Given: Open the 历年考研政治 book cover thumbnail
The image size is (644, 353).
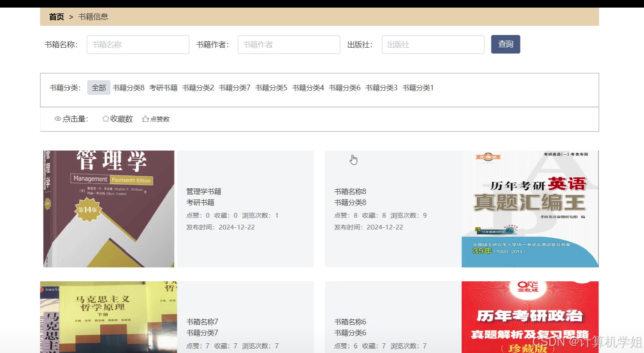Looking at the screenshot, I should 530,317.
